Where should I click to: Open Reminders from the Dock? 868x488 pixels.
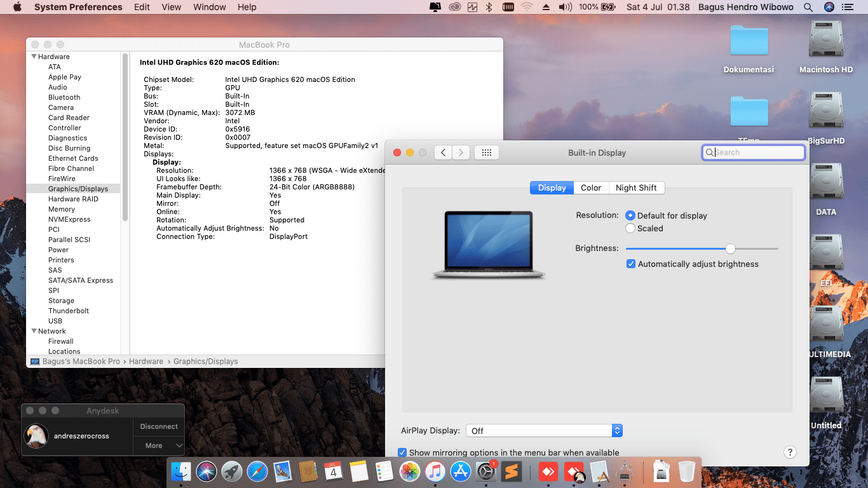pos(384,471)
